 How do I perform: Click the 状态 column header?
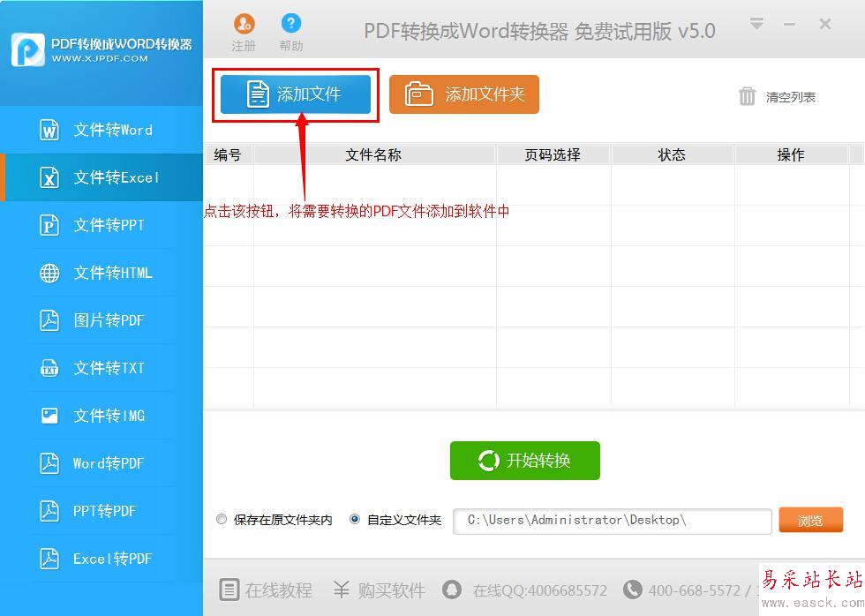tap(673, 155)
